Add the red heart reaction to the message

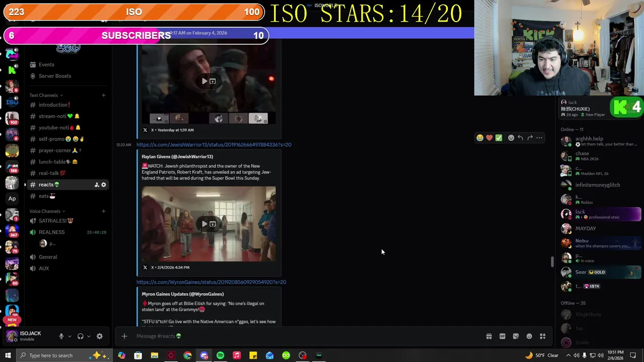tap(489, 138)
